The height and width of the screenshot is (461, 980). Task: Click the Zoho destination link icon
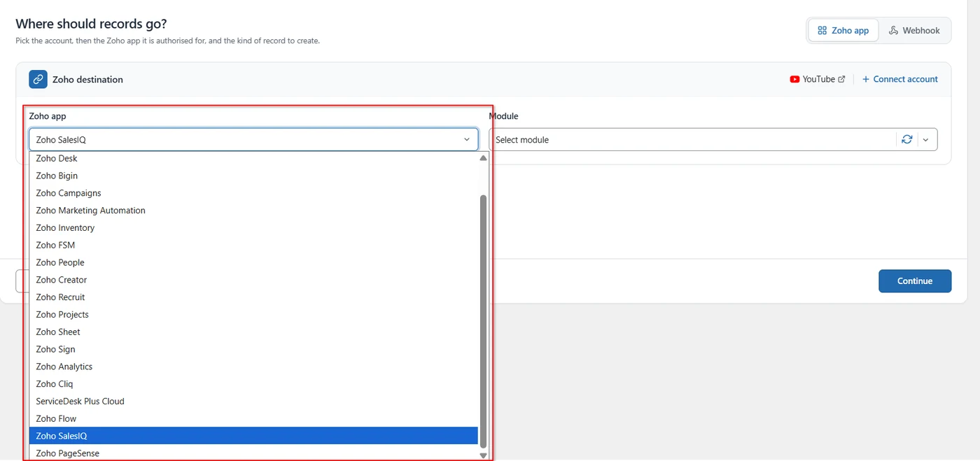38,79
